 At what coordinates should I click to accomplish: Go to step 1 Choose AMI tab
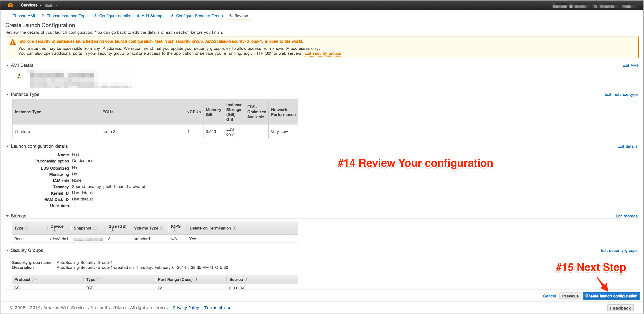click(x=21, y=16)
